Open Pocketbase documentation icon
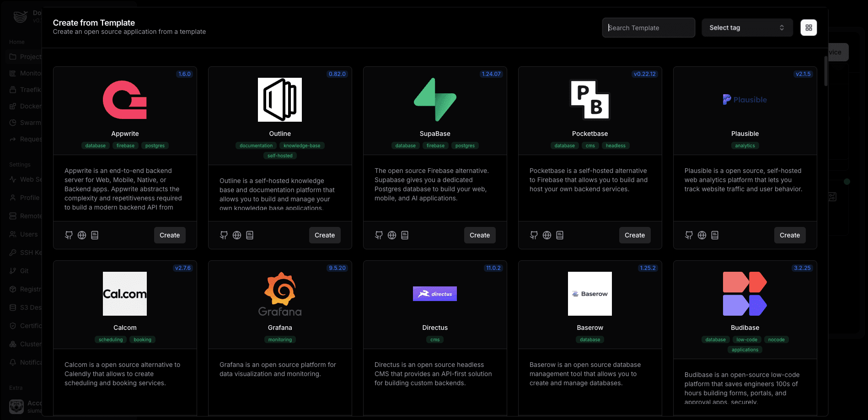868x420 pixels. coord(560,235)
